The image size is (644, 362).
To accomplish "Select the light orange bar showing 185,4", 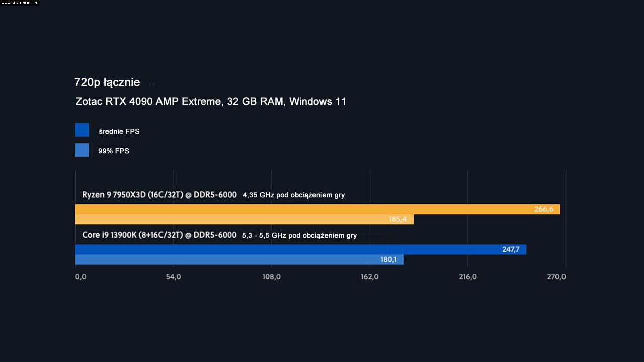I will coord(244,219).
